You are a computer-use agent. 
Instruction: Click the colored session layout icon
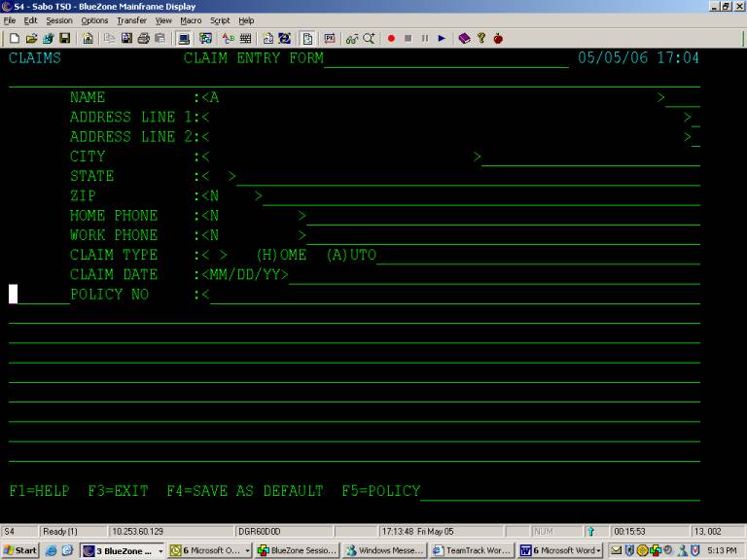click(206, 39)
